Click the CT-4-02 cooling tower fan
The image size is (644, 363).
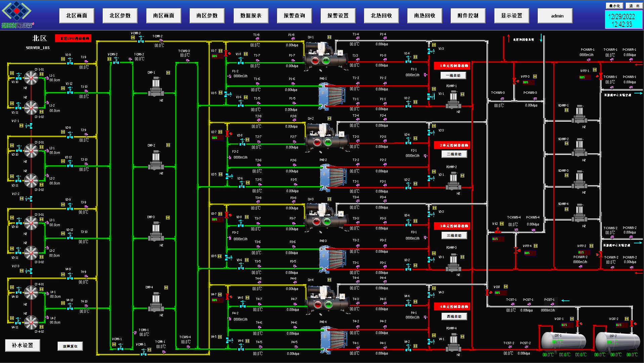[31, 322]
